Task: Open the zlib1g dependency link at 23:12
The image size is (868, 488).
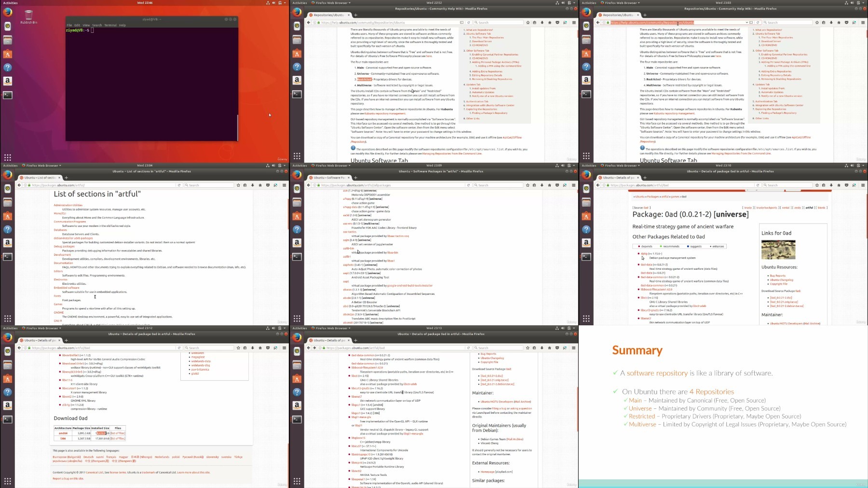Action: click(66, 405)
